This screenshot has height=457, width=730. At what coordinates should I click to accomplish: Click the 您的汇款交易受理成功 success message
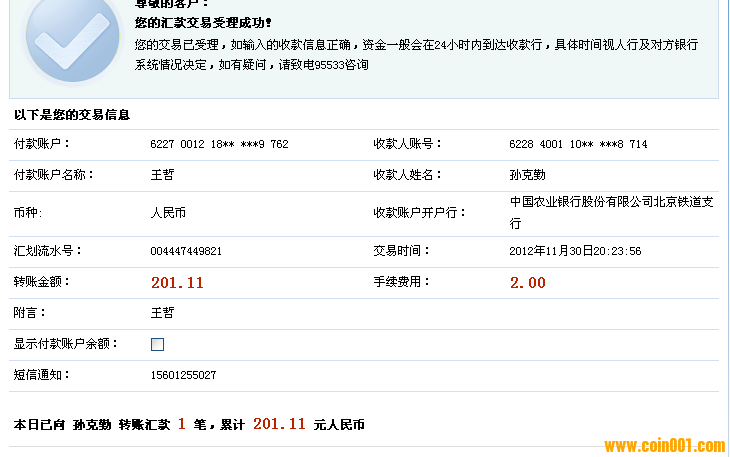pyautogui.click(x=203, y=22)
